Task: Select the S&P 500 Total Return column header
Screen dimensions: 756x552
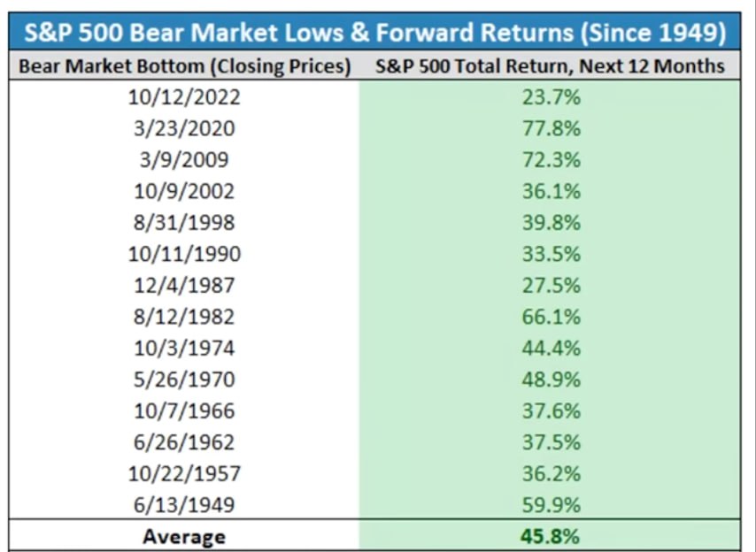Action: click(x=550, y=65)
